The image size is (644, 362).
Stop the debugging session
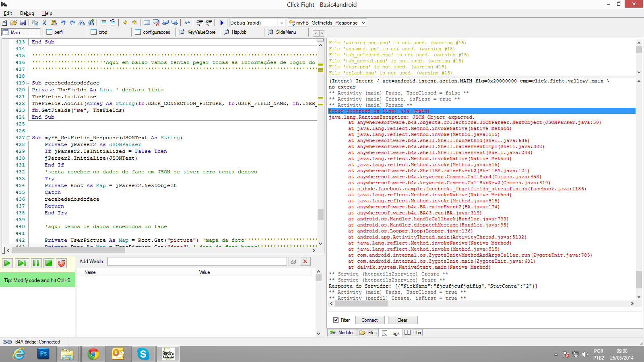(49, 263)
